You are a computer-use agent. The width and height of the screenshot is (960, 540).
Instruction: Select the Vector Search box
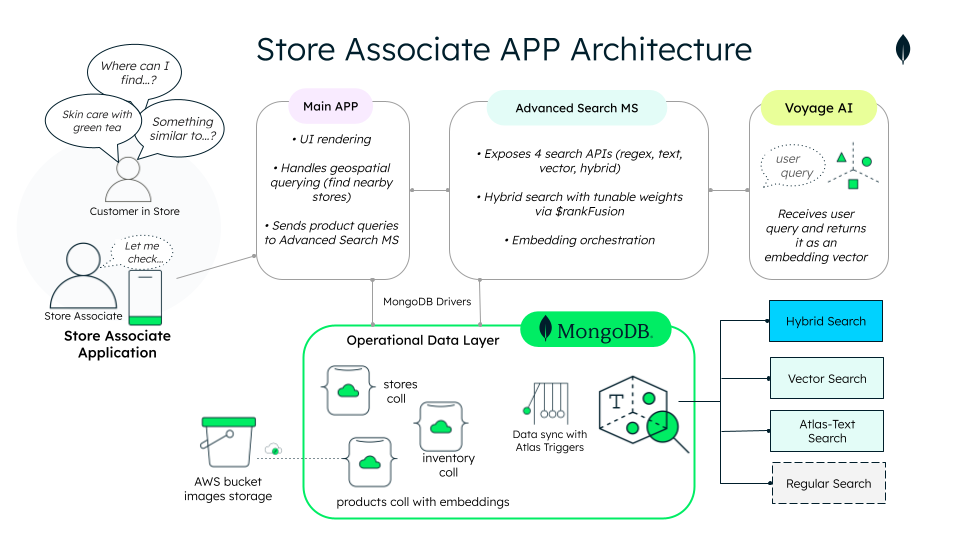(x=827, y=378)
